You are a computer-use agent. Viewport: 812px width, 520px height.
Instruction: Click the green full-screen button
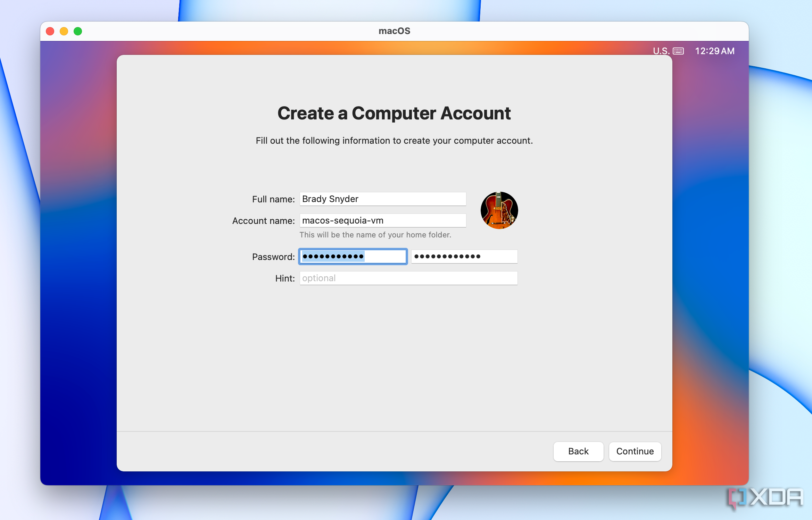tap(77, 30)
